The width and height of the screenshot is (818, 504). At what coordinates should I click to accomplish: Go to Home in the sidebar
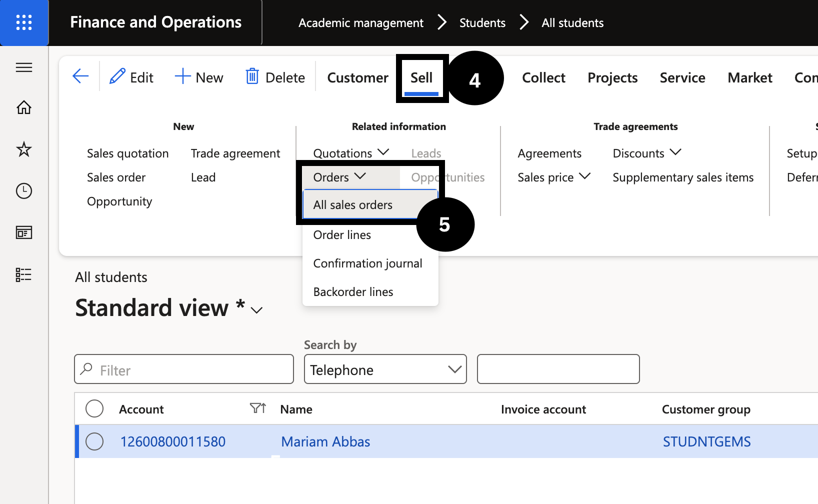pyautogui.click(x=24, y=107)
